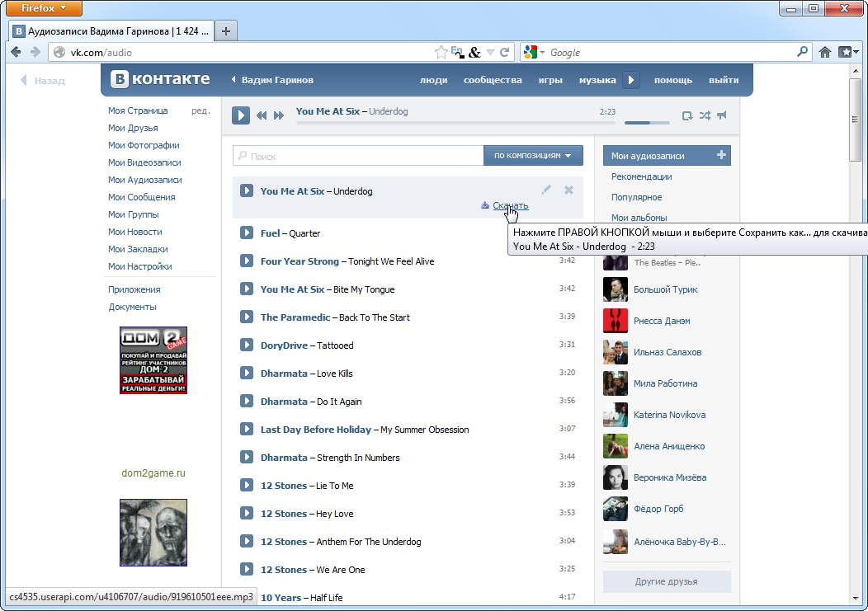Viewport: 868px width, 611px height.
Task: Open игры in top navigation
Action: coord(550,80)
